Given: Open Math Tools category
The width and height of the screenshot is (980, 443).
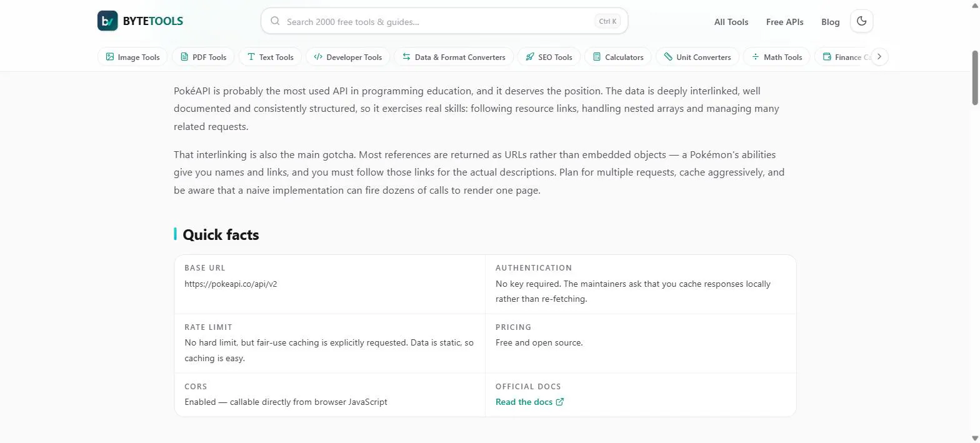Looking at the screenshot, I should coord(777,57).
